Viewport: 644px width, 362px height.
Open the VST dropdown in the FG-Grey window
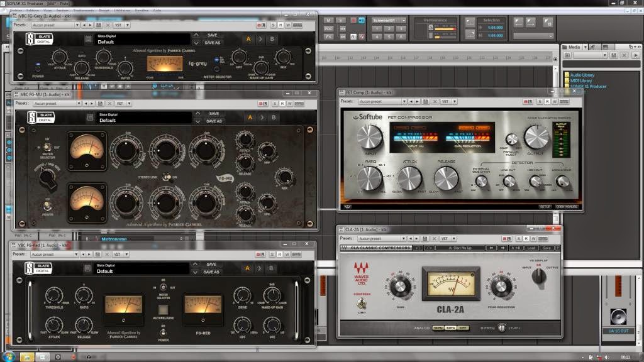(x=121, y=25)
